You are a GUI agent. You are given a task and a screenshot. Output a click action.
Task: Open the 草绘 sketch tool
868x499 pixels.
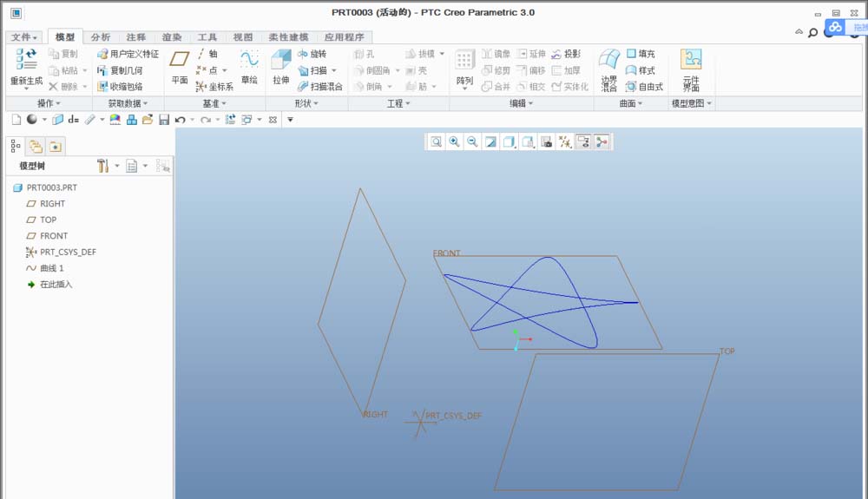coord(249,67)
